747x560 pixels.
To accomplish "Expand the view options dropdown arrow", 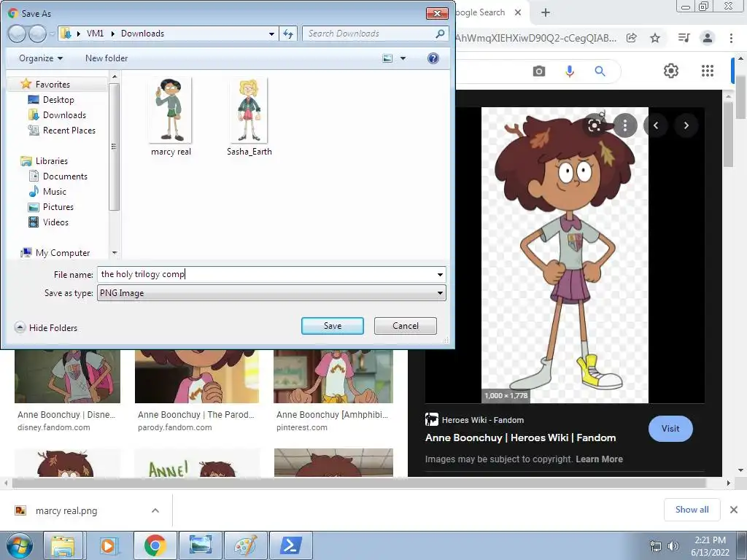I will tap(403, 58).
